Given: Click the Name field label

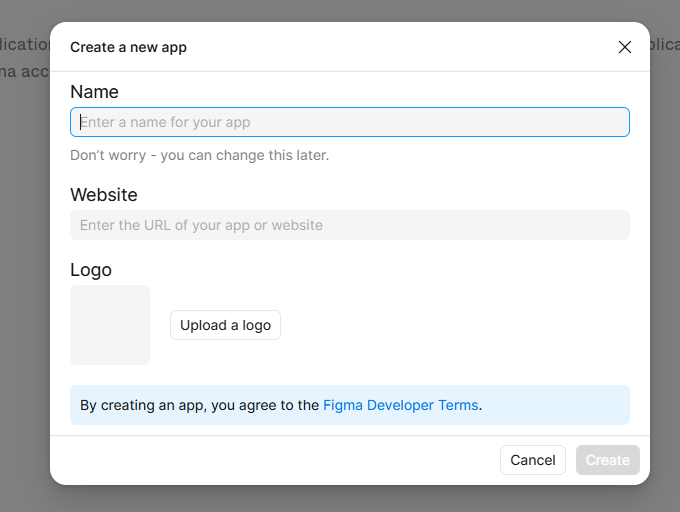Looking at the screenshot, I should [x=94, y=92].
